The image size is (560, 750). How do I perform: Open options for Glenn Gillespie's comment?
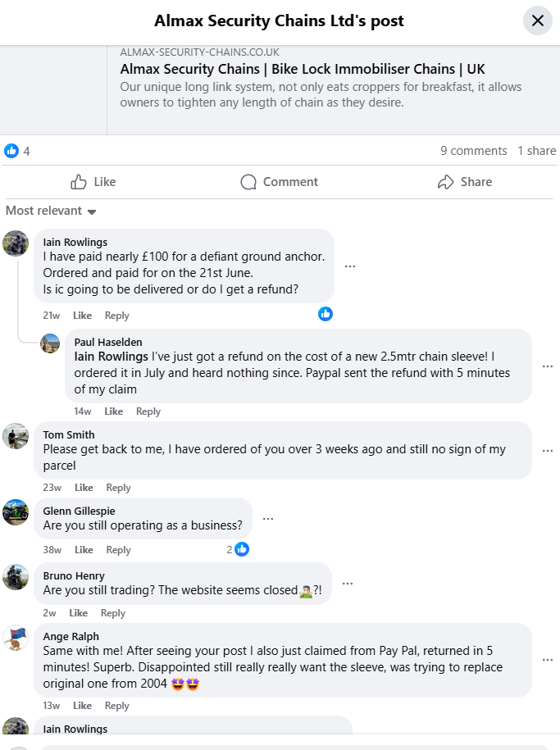coord(268,519)
